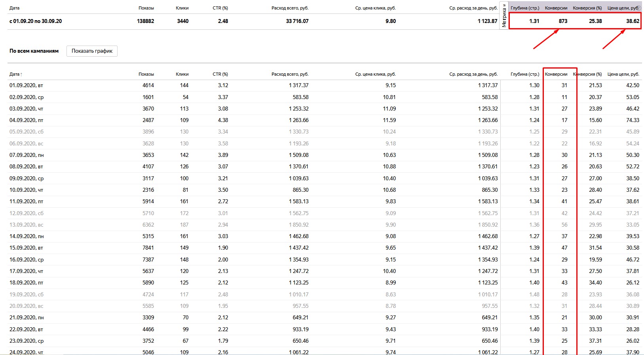Sort daily table by Клики column
644x355 pixels.
coord(182,74)
